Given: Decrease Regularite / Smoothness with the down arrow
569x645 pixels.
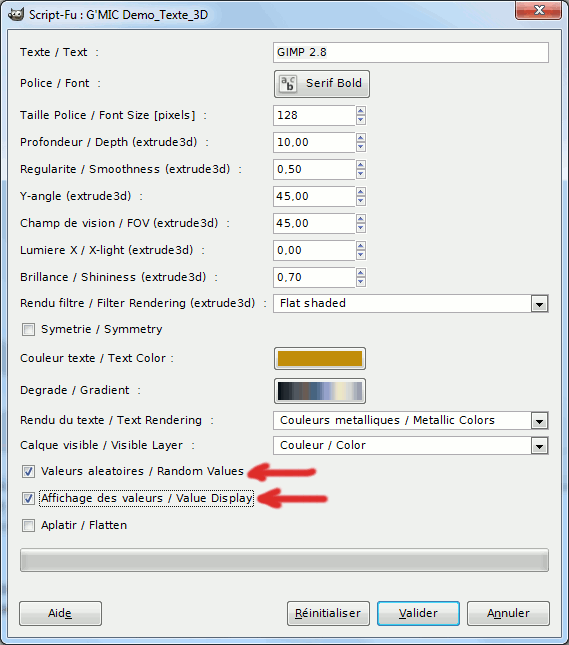Looking at the screenshot, I should [x=361, y=174].
